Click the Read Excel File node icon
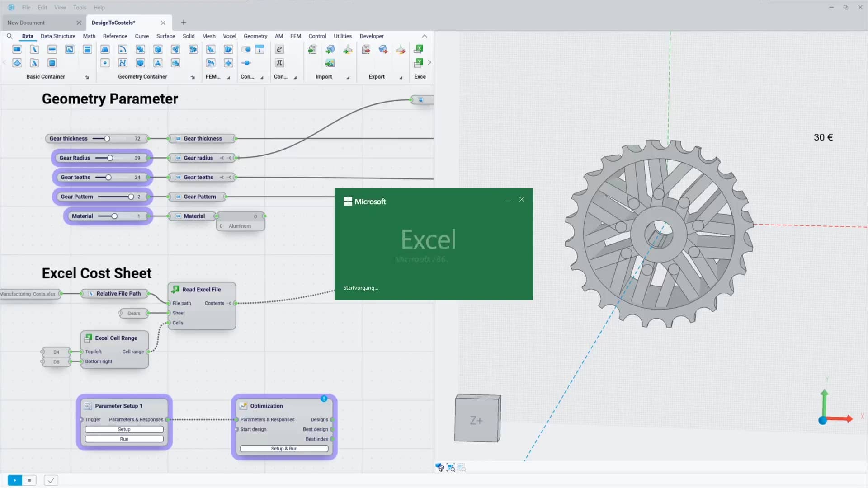 pyautogui.click(x=175, y=289)
